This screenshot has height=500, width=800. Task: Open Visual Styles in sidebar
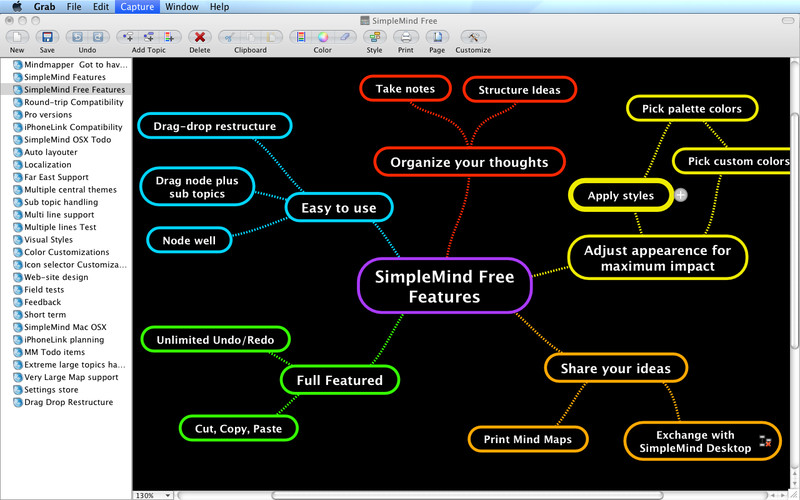click(x=48, y=240)
